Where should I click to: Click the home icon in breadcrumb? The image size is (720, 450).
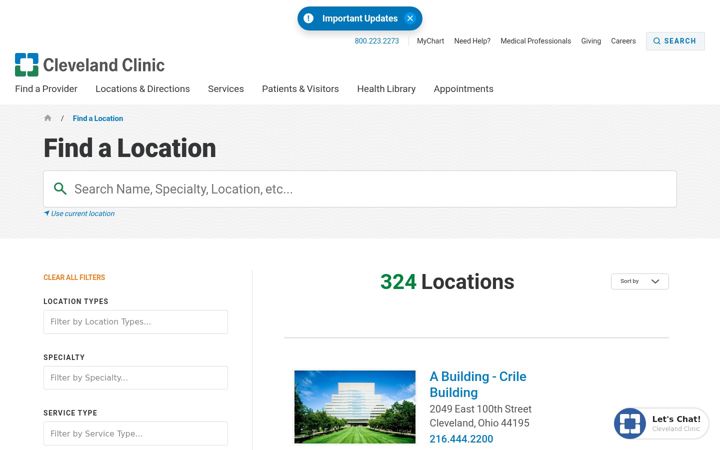[x=47, y=118]
